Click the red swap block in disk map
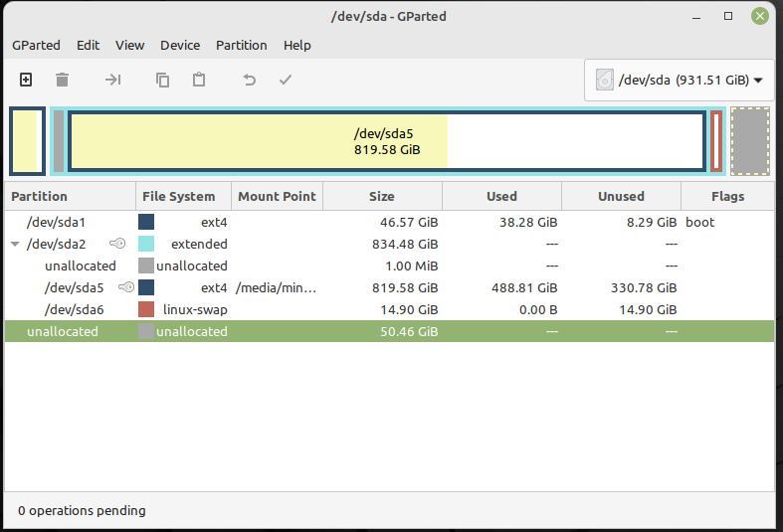 click(x=716, y=141)
